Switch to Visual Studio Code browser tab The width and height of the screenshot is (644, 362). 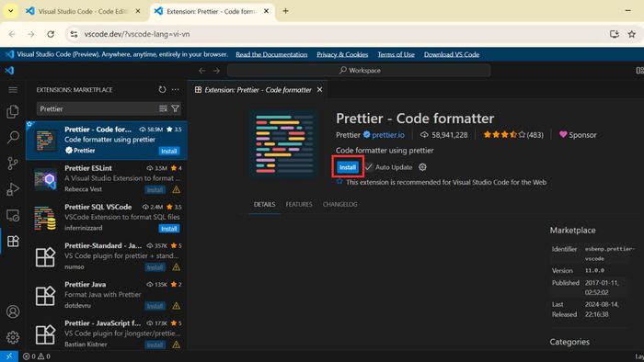click(84, 11)
